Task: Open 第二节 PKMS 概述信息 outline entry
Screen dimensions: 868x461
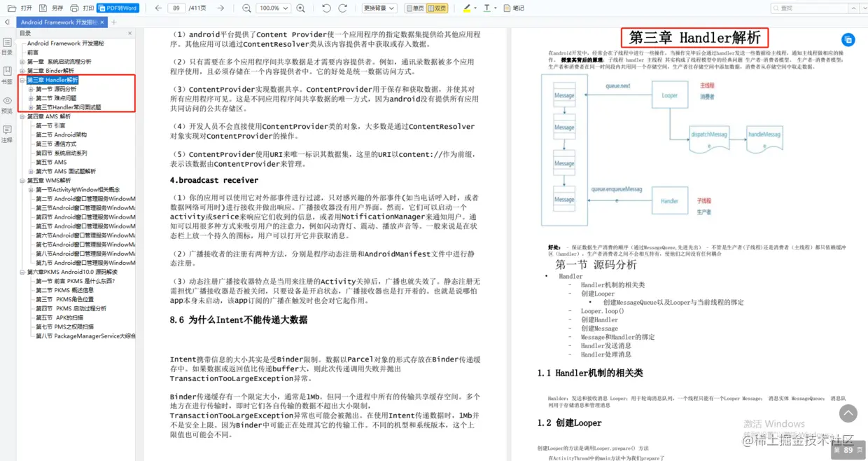Action: pos(64,290)
